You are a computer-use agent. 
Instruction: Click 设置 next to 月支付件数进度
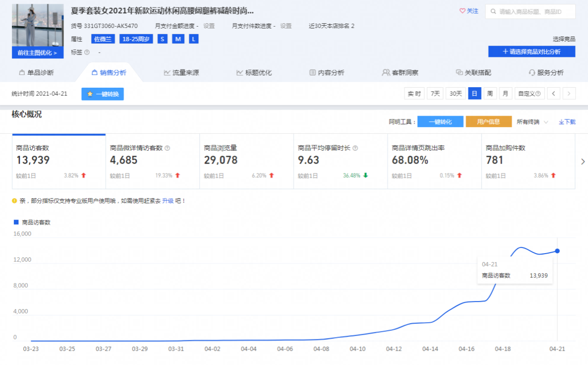[285, 26]
